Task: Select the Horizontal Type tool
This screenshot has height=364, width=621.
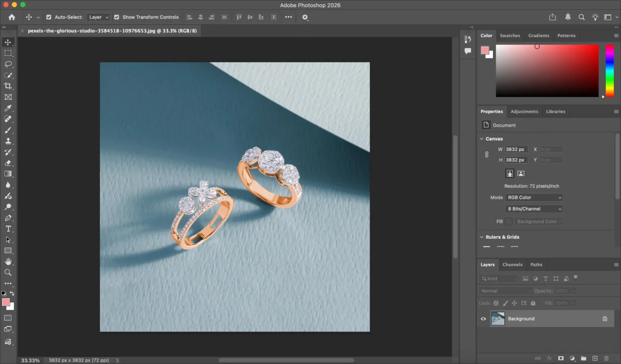Action: [8, 229]
